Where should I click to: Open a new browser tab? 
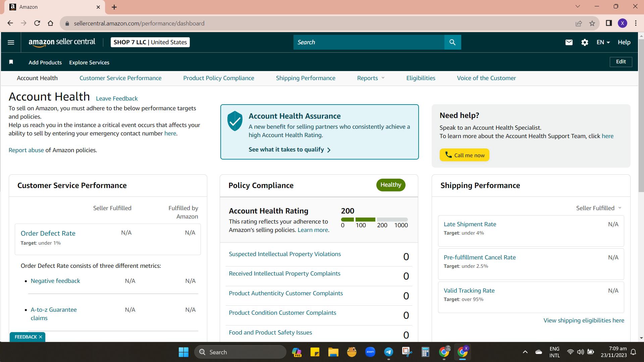click(x=114, y=7)
